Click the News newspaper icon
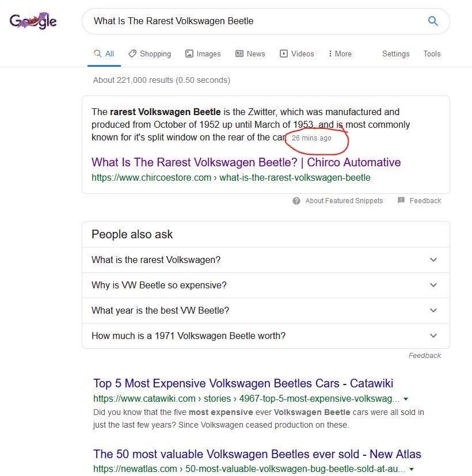This screenshot has height=476, width=472. [x=239, y=54]
